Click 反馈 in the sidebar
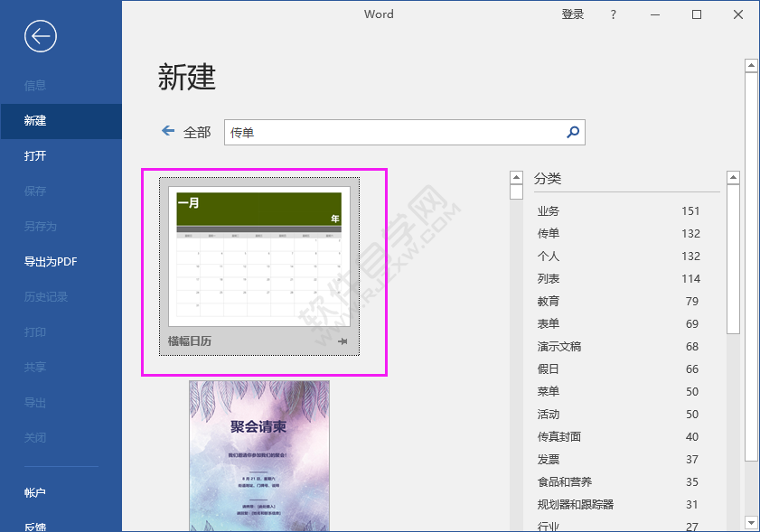The height and width of the screenshot is (532, 760). pyautogui.click(x=35, y=526)
